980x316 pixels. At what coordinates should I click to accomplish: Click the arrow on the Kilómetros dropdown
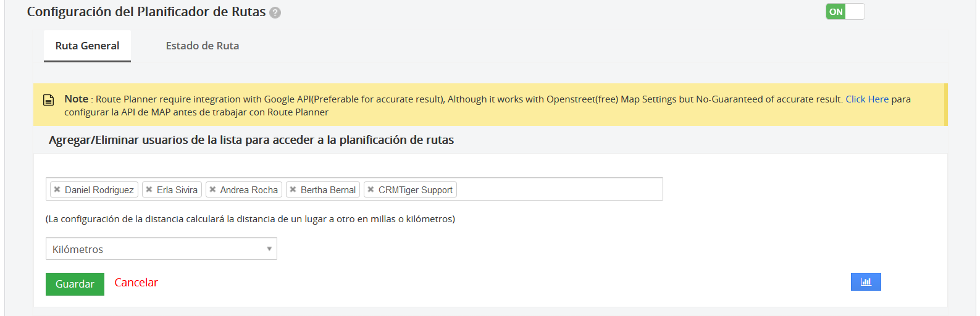click(269, 249)
